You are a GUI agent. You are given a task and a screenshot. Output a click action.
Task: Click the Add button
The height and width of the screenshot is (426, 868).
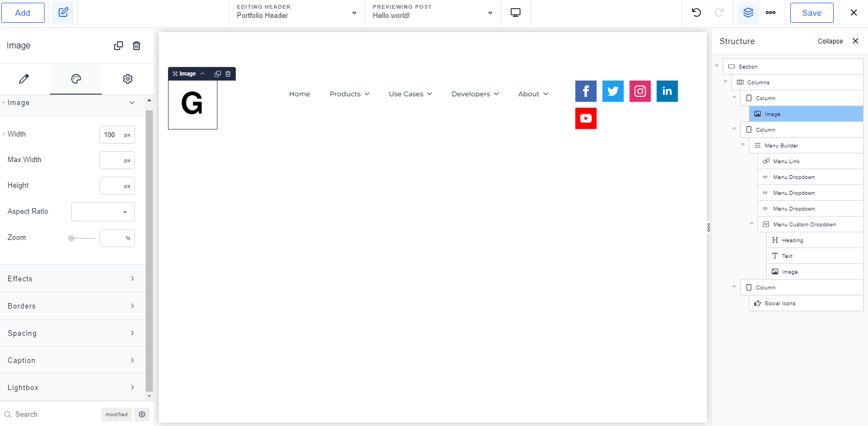[x=23, y=13]
